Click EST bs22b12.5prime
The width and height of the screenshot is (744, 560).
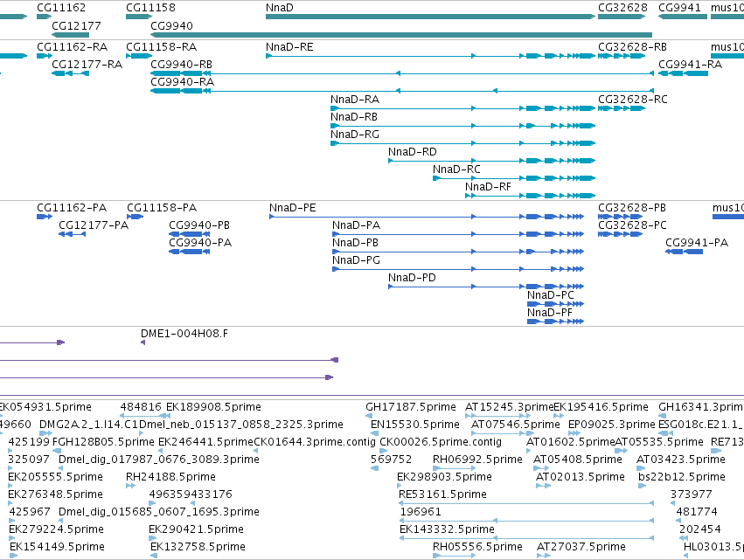point(682,477)
